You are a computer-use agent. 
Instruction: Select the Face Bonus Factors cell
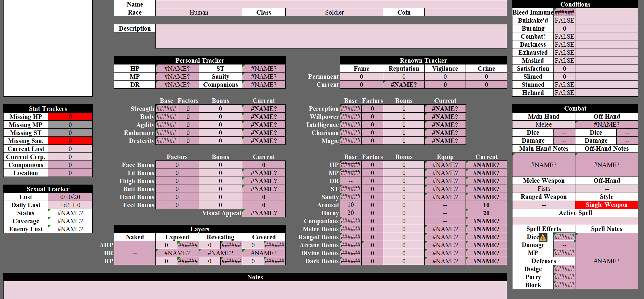(177, 165)
